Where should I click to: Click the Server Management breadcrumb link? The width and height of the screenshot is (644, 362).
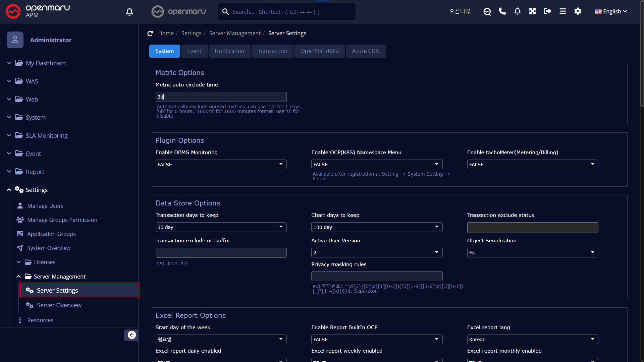(x=234, y=34)
